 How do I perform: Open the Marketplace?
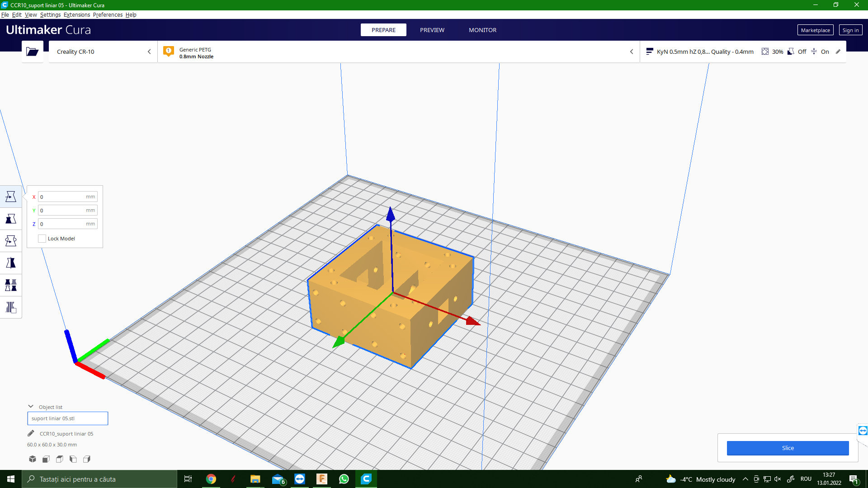click(x=815, y=30)
